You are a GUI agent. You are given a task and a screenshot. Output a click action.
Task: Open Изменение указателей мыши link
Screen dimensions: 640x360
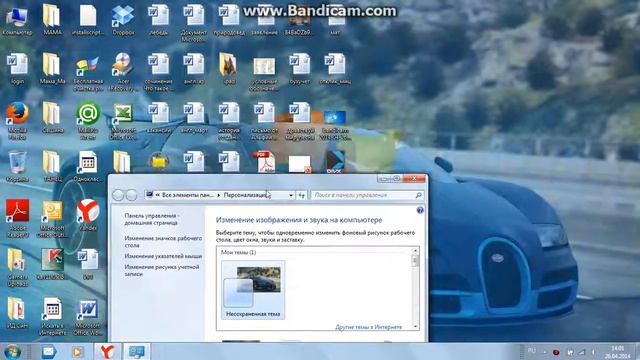coord(163,256)
